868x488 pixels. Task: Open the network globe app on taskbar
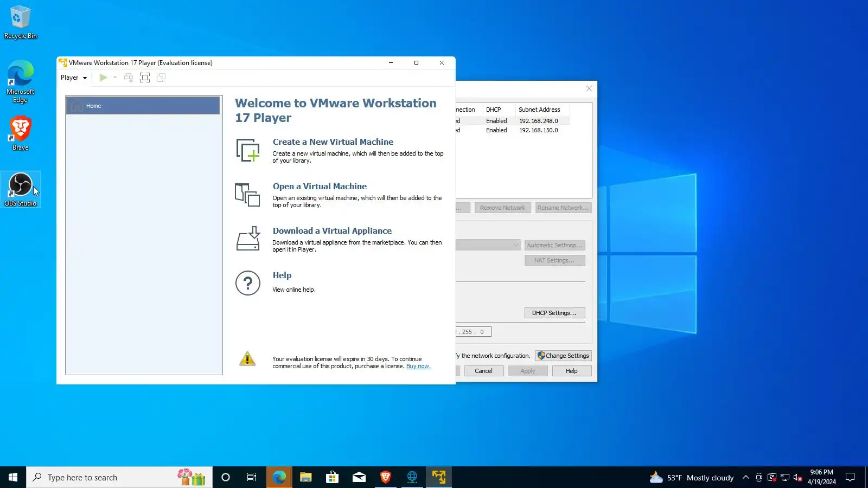tap(412, 477)
